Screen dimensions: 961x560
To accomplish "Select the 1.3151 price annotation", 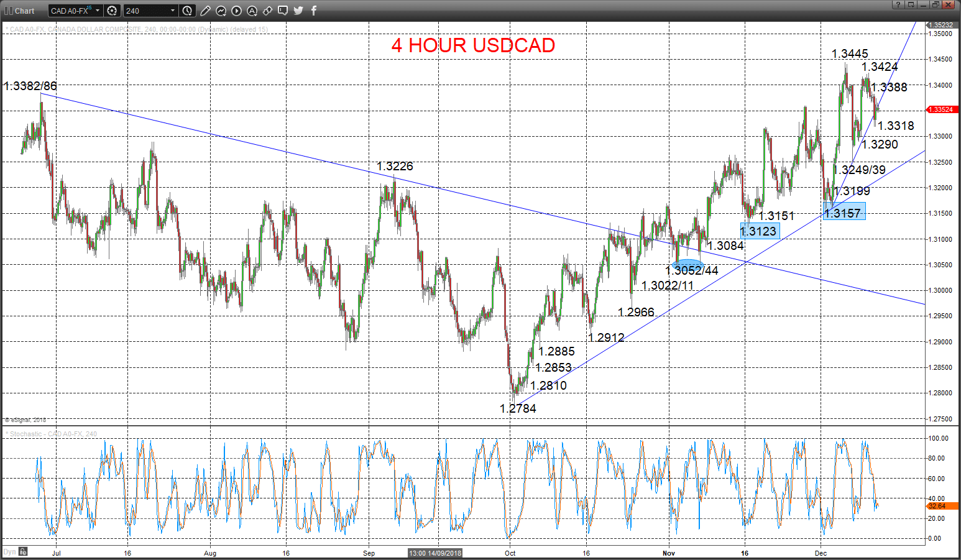I will click(776, 216).
